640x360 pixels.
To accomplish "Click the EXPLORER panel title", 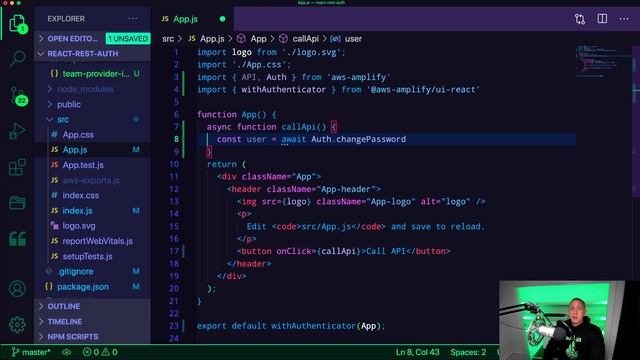I will 66,19.
